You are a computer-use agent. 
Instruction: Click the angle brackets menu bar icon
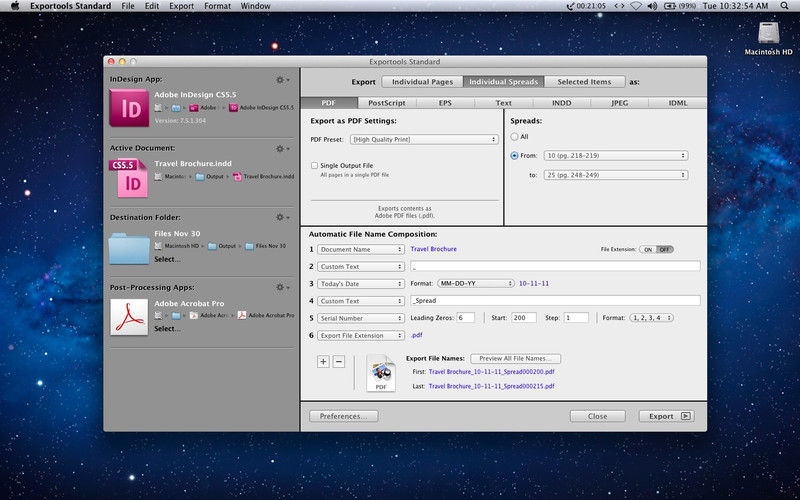pos(619,6)
